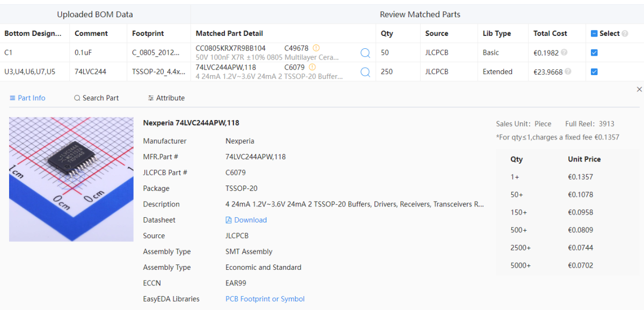Uncheck the select checkbox for 74LVC244 row
Viewport: 644px width, 310px height.
point(594,72)
